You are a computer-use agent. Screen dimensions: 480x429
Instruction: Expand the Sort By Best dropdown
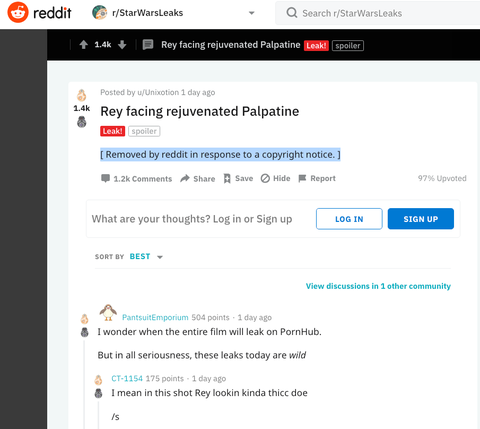(146, 257)
